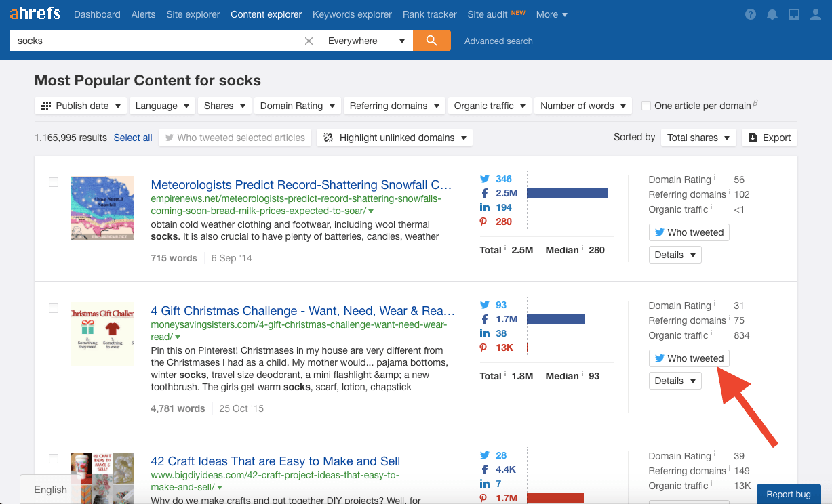The height and width of the screenshot is (504, 832).
Task: Open the user account profile icon
Action: pyautogui.click(x=816, y=14)
